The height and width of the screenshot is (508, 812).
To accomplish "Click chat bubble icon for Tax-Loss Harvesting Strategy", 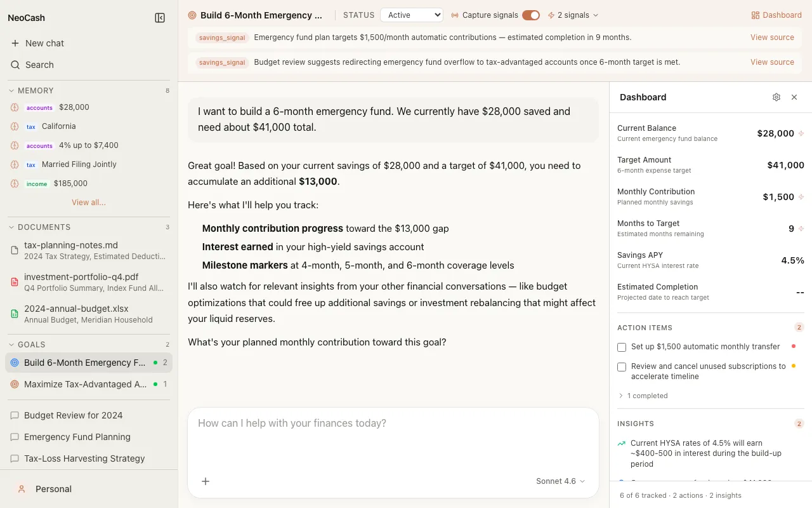I will [15, 458].
